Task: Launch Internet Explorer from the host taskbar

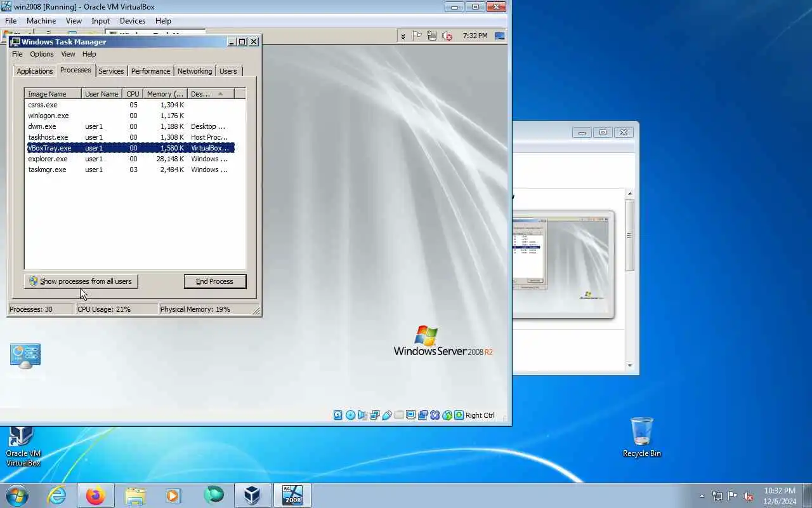Action: (57, 495)
